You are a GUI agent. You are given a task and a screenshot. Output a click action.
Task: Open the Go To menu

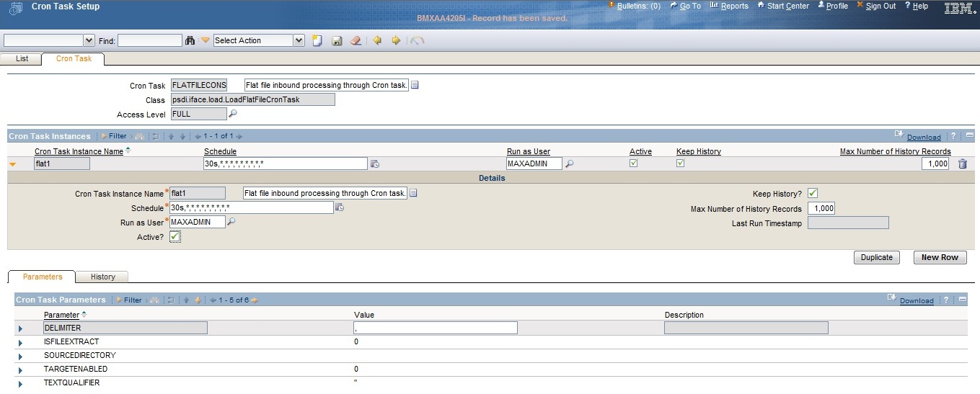[685, 6]
